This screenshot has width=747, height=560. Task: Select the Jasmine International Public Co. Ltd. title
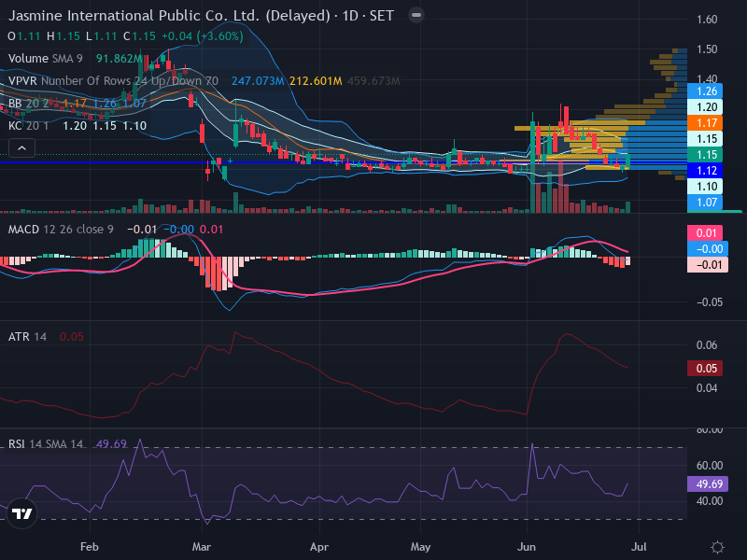pyautogui.click(x=169, y=16)
